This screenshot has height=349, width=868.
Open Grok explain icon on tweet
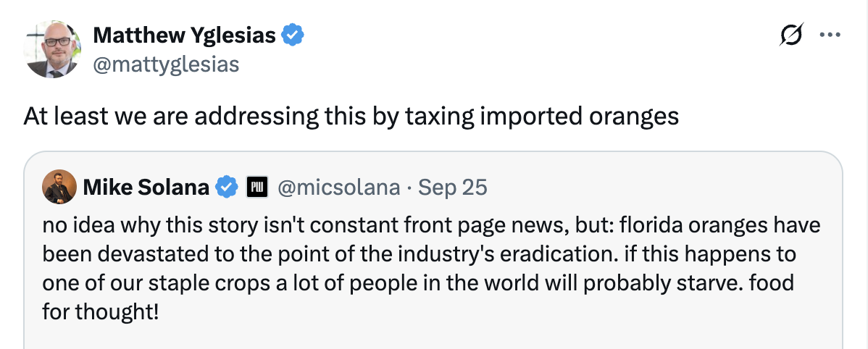(791, 35)
